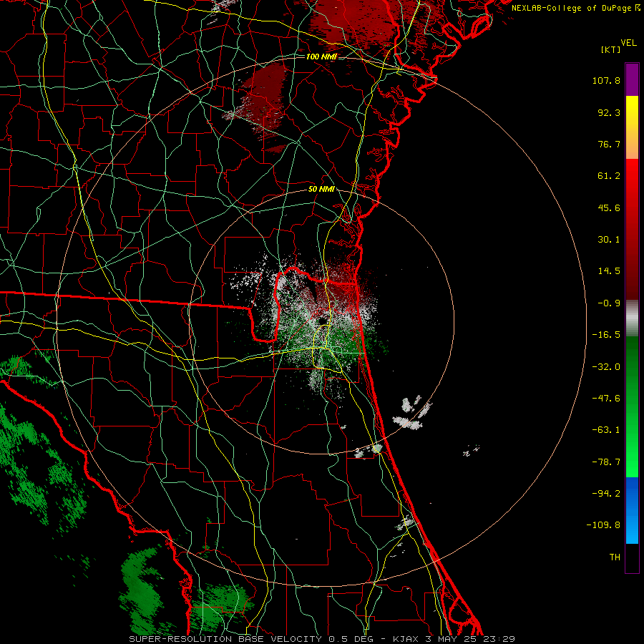This screenshot has height=644, width=644.
Task: Click the purple segment of the velocity color bar
Action: click(632, 80)
